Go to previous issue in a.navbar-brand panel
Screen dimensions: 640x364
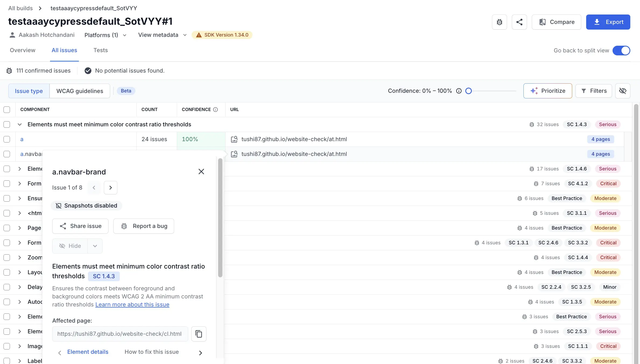click(x=94, y=188)
